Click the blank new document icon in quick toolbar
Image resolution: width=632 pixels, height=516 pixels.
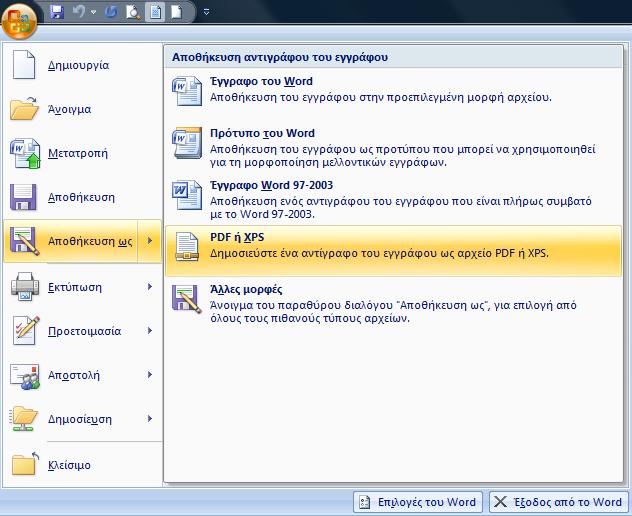point(177,12)
